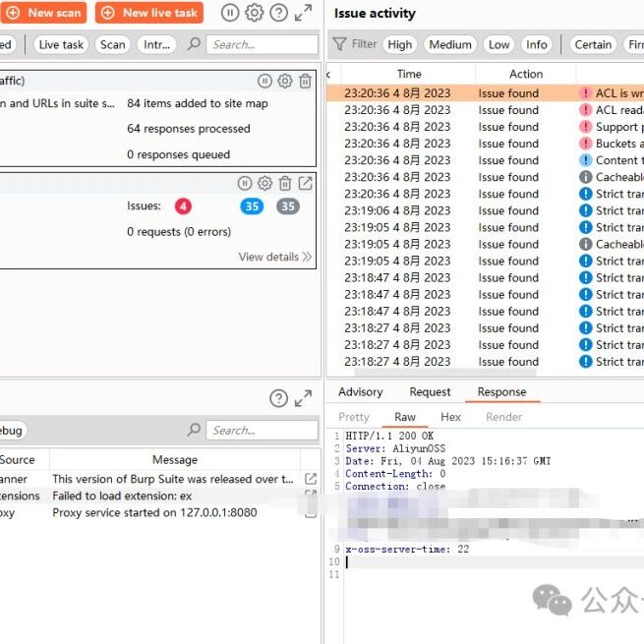Select Cacheable issue at 23:20:36
This screenshot has height=644, width=644.
point(485,177)
